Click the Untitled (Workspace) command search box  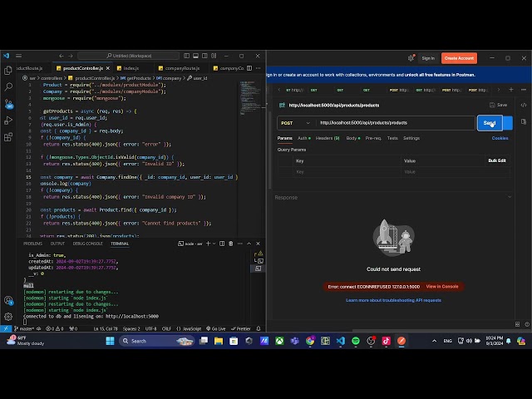click(x=129, y=56)
